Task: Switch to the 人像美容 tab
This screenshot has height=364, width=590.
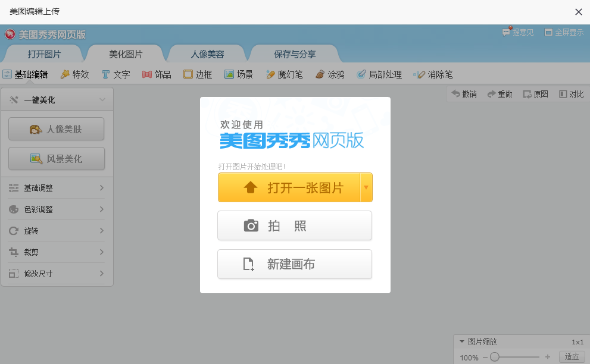Action: tap(207, 54)
